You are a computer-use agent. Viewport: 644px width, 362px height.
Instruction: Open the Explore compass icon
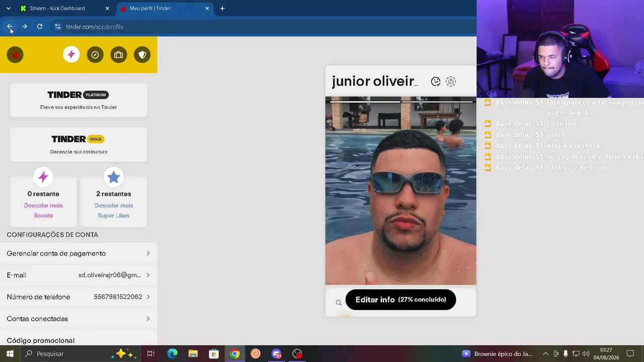[x=95, y=55]
